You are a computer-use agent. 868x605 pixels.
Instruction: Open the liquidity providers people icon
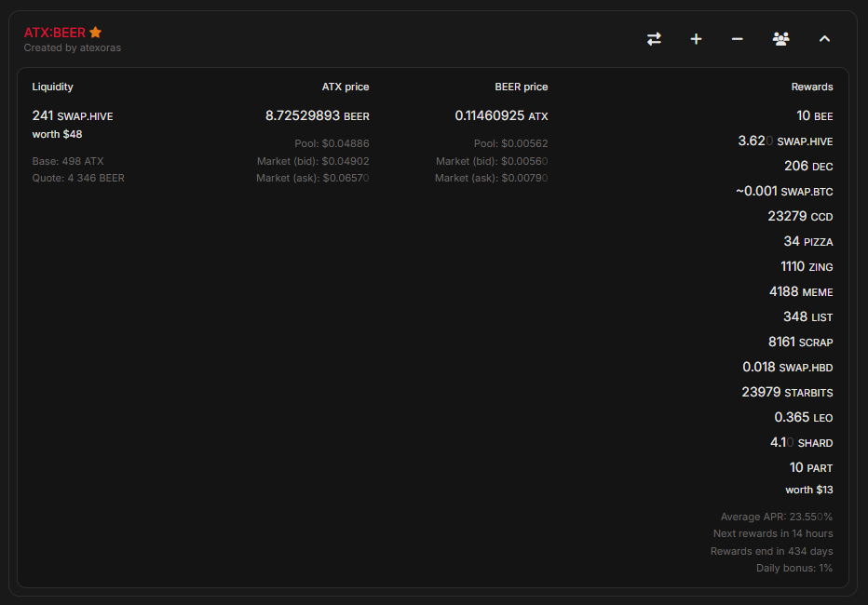click(780, 39)
